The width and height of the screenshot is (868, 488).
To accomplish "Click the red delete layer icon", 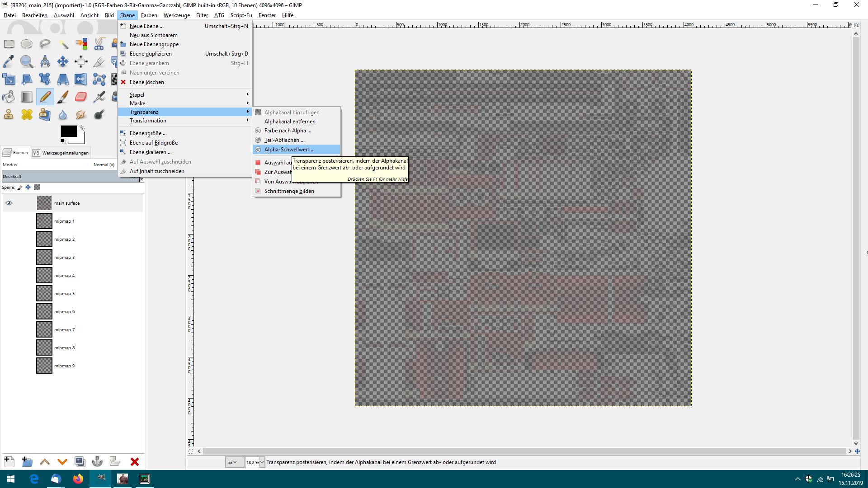I will [x=134, y=461].
